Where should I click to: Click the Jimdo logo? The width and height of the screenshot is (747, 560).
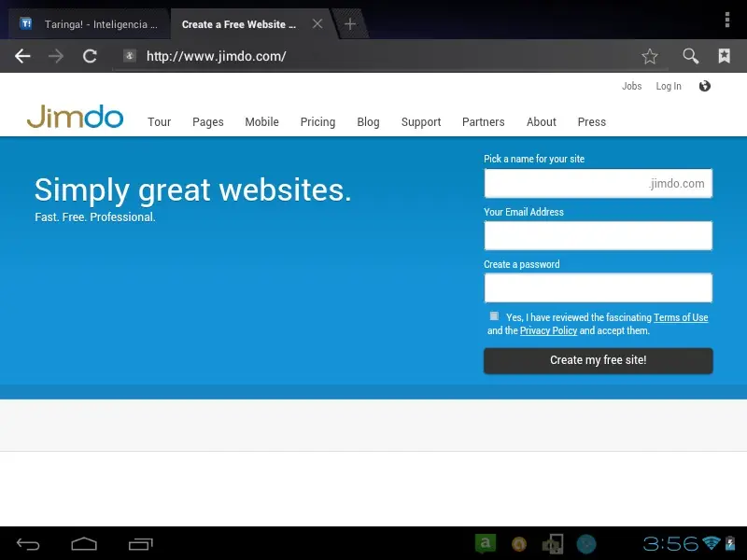click(75, 117)
